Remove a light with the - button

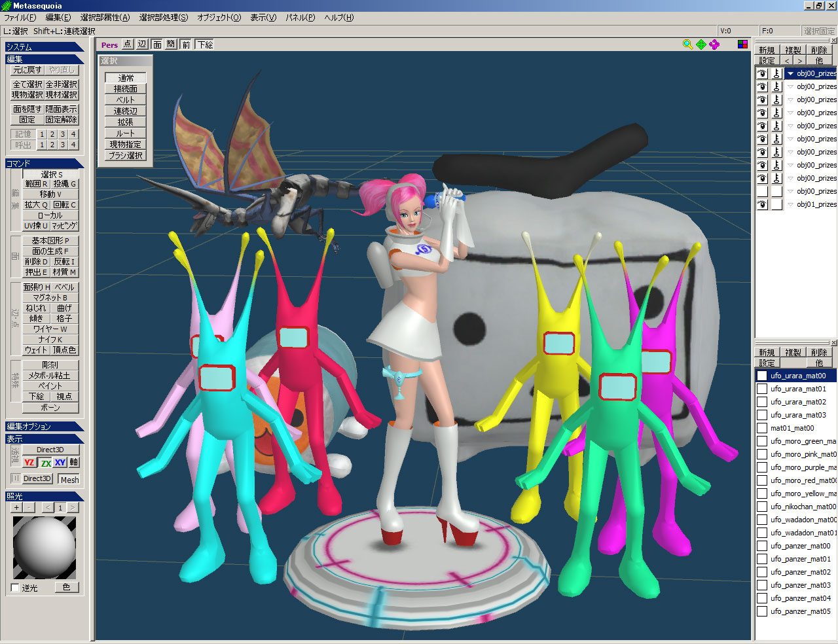(27, 507)
